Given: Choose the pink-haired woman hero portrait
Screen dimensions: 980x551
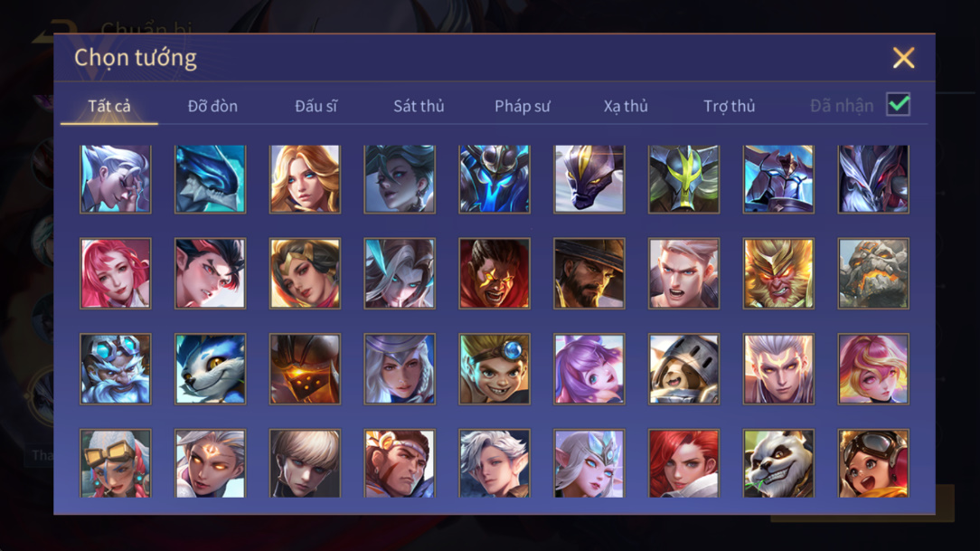Looking at the screenshot, I should [x=115, y=273].
